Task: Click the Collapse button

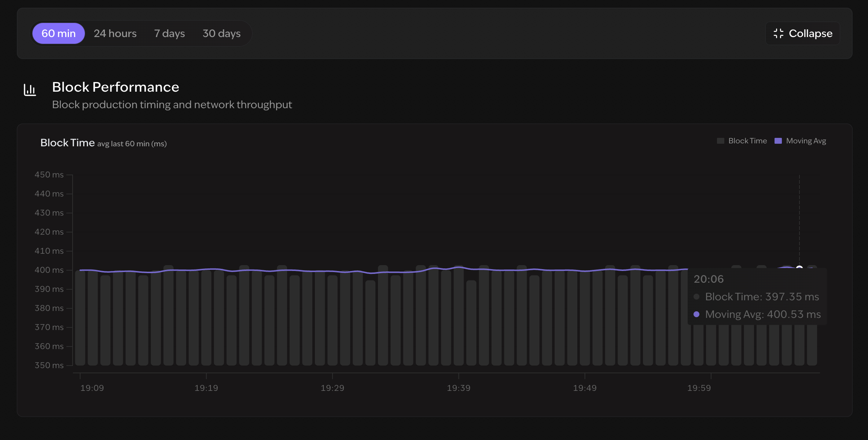Action: (x=802, y=33)
